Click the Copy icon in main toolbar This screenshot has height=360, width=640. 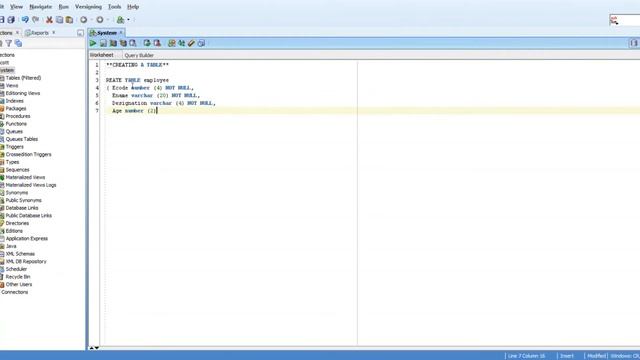(x=60, y=20)
